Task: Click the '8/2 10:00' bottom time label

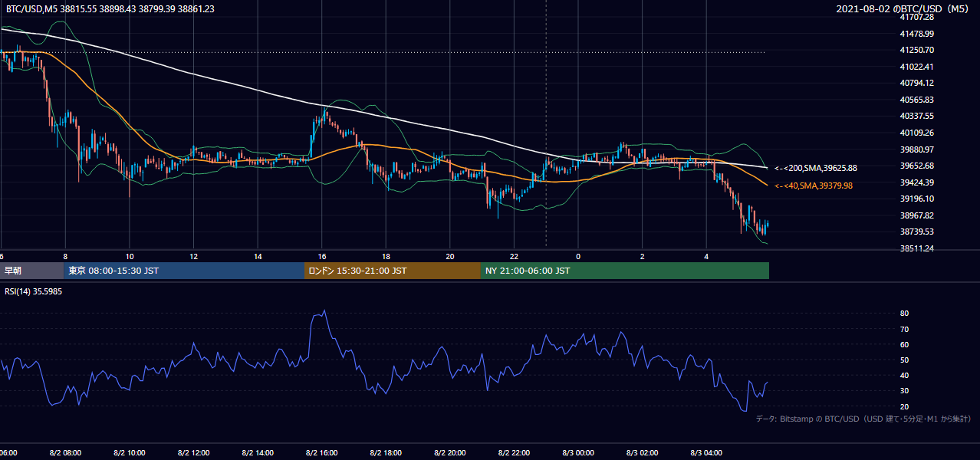Action: pyautogui.click(x=130, y=453)
